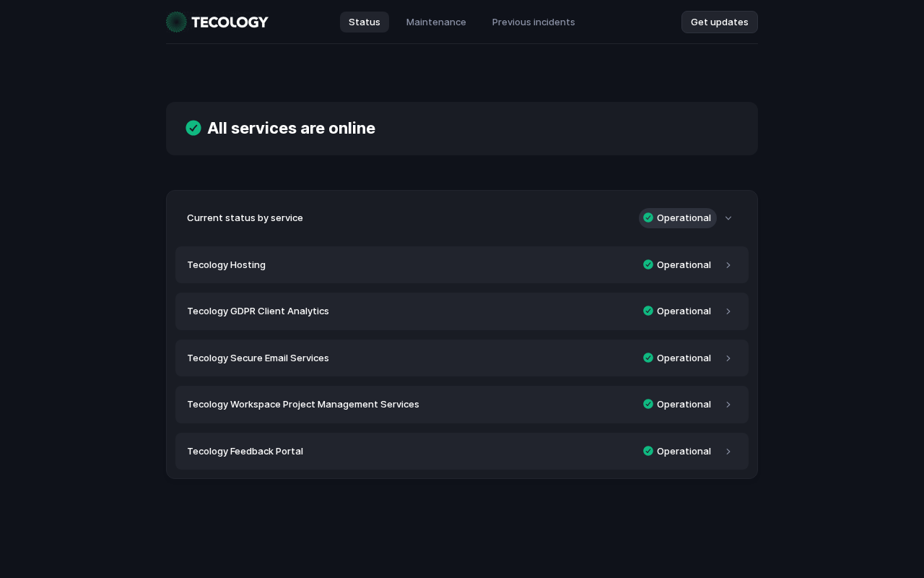
Task: Select Tecology Secure Email Services name
Action: tap(258, 358)
